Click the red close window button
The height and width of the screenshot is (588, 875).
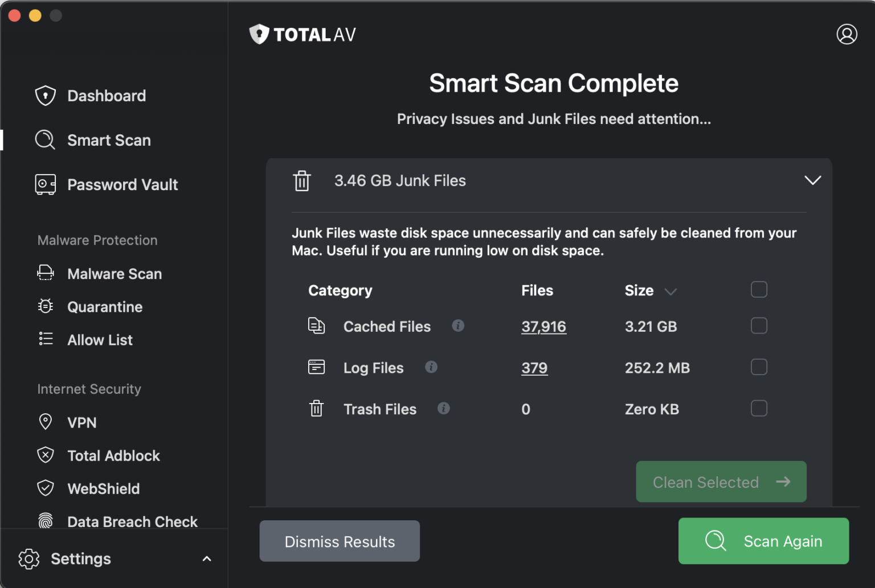pos(15,15)
